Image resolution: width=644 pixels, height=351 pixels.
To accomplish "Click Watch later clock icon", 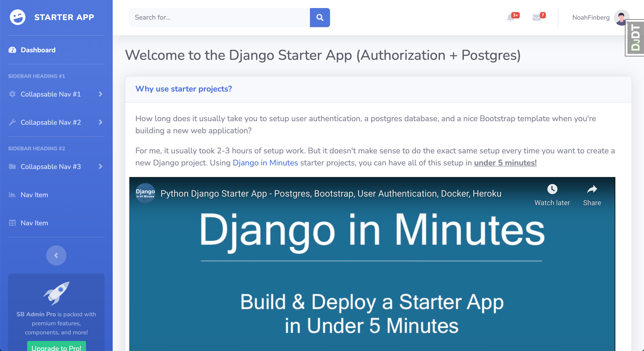I will tap(552, 189).
